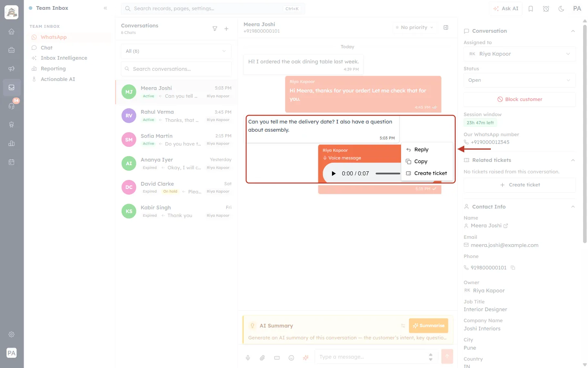Click the bookmark icon in the top bar
The width and height of the screenshot is (588, 368).
(531, 9)
